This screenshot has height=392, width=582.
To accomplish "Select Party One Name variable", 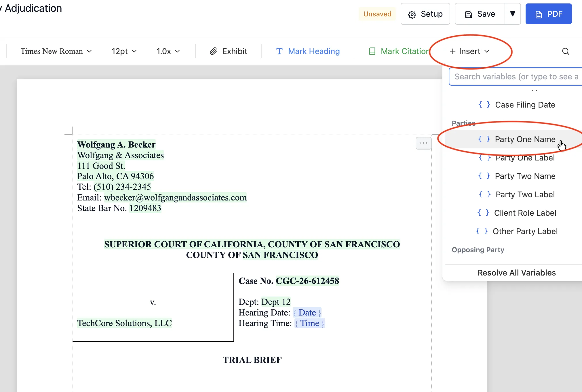I will tap(517, 139).
